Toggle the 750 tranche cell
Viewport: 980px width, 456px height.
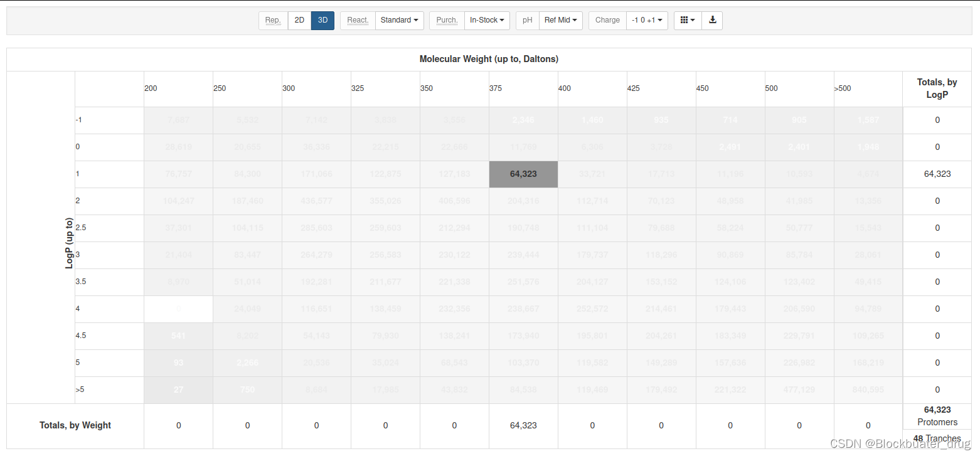click(x=247, y=390)
